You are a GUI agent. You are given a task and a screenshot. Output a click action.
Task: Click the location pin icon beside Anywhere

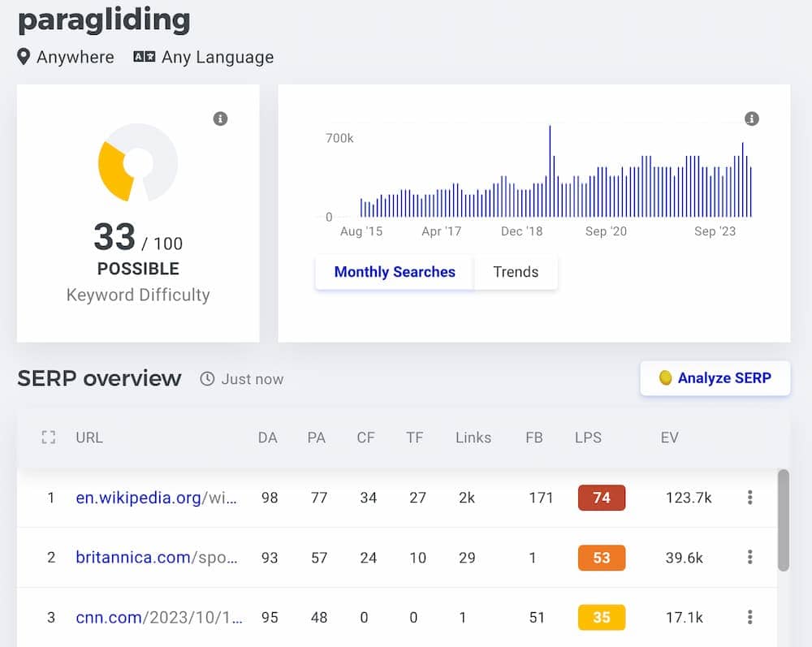(x=24, y=57)
